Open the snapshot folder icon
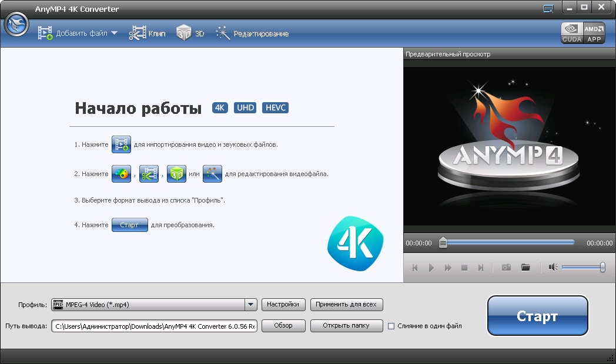This screenshot has height=364, width=616. click(525, 267)
